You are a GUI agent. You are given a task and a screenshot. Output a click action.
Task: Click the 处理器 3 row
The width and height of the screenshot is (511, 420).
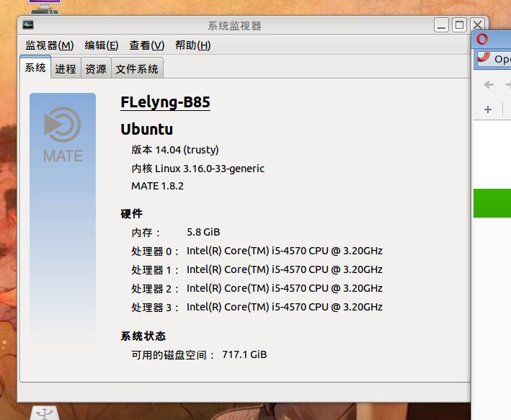pyautogui.click(x=257, y=307)
